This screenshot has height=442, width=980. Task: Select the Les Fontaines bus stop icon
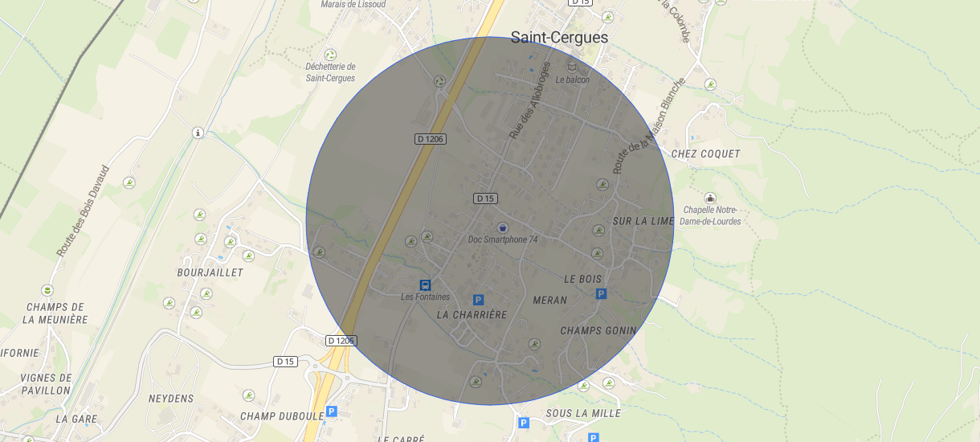[425, 284]
